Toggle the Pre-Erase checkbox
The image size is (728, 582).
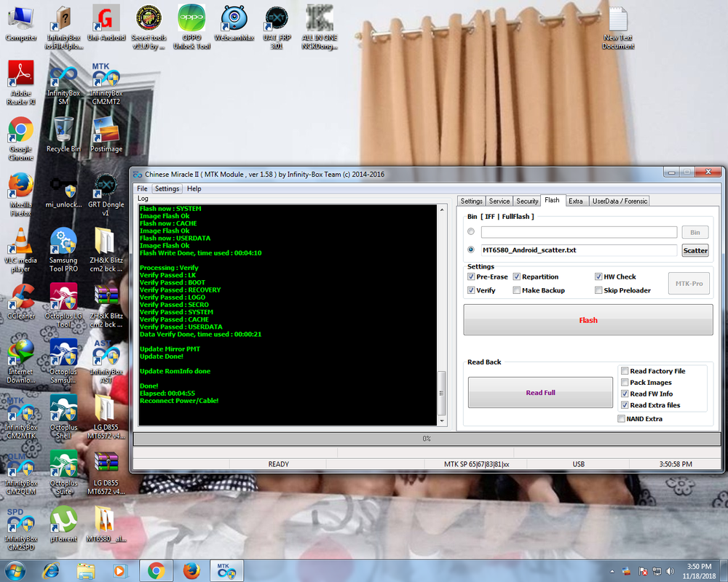coord(487,276)
